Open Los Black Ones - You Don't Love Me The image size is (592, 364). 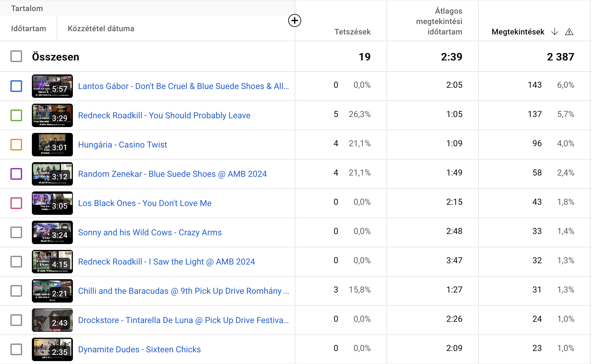145,203
